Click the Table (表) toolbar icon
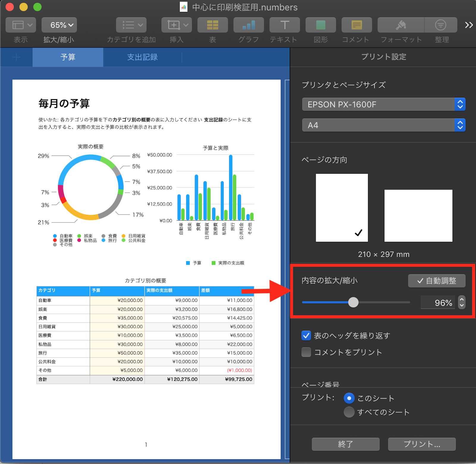The height and width of the screenshot is (464, 476). (212, 25)
